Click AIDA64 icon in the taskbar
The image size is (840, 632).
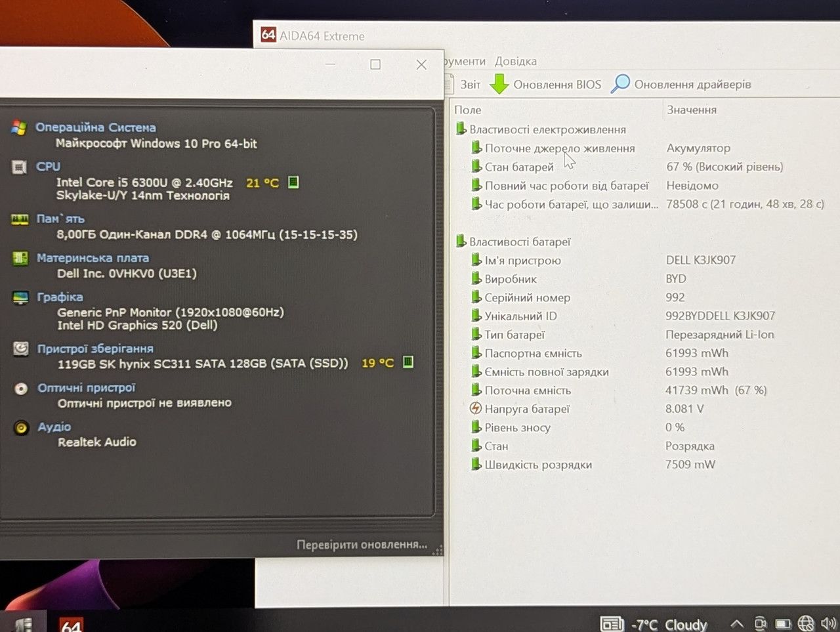pos(71,624)
